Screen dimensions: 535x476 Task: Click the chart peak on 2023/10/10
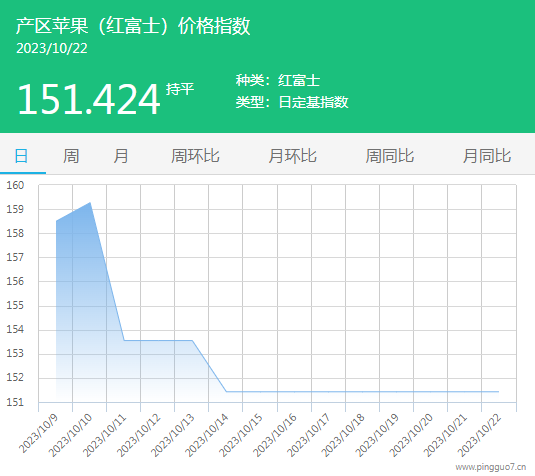pyautogui.click(x=90, y=203)
